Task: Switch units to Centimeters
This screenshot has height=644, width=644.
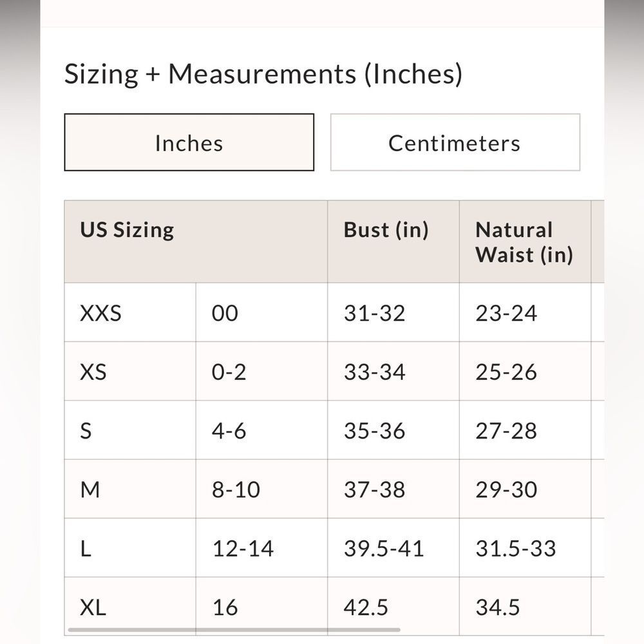Action: coord(455,142)
